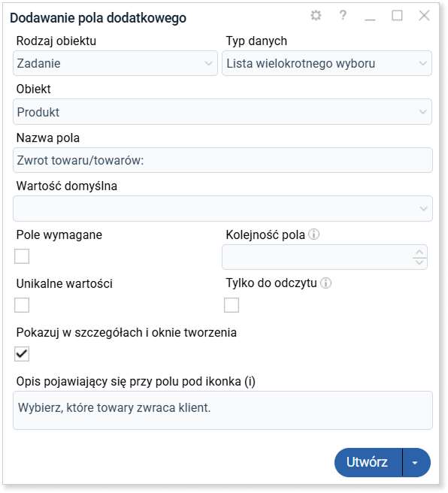The height and width of the screenshot is (493, 448).
Task: Uncheck Pokazuj w szczegółach i oknie tworzenia
Action: (22, 354)
